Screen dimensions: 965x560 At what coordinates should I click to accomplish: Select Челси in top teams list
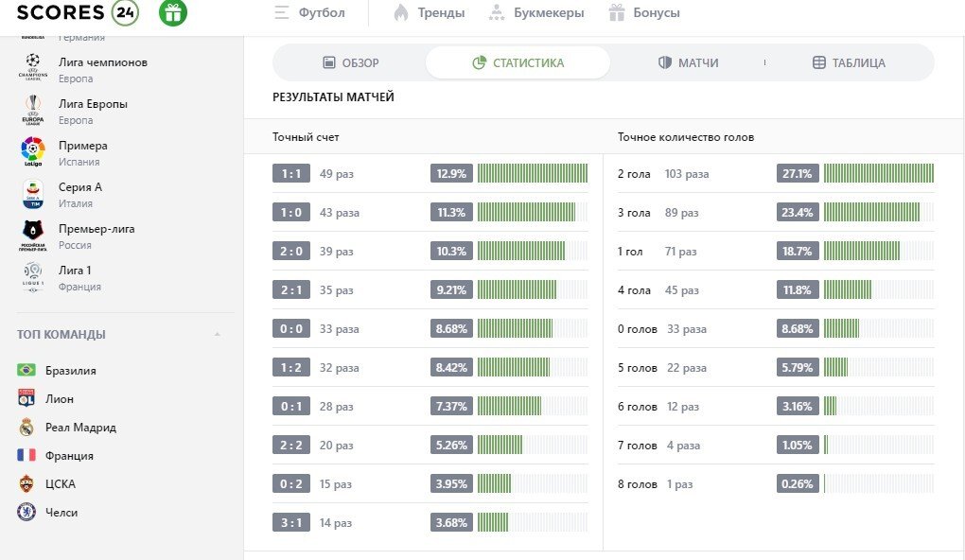(61, 512)
